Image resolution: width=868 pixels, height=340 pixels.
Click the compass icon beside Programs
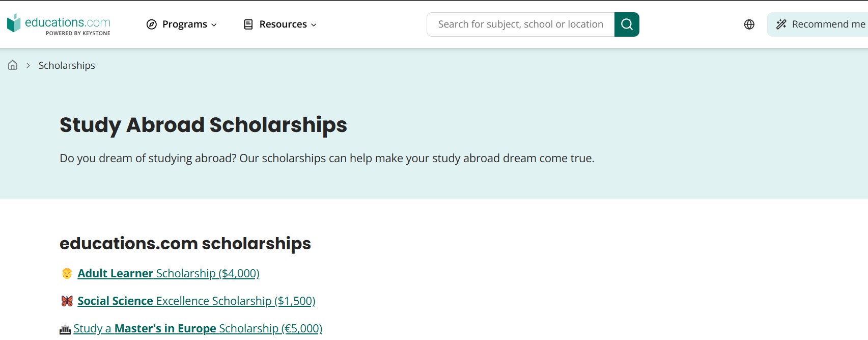coord(151,24)
